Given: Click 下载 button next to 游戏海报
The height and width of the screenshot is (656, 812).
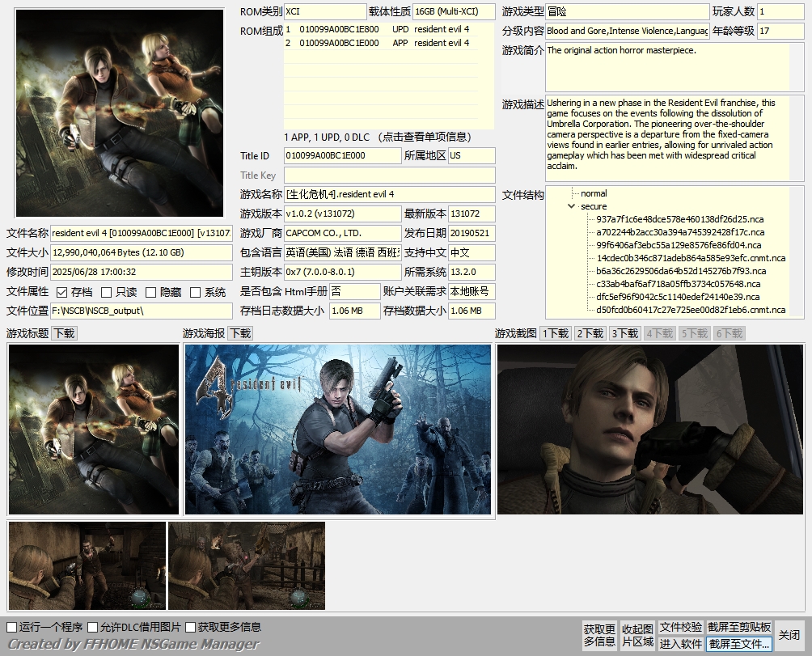Looking at the screenshot, I should [x=240, y=333].
